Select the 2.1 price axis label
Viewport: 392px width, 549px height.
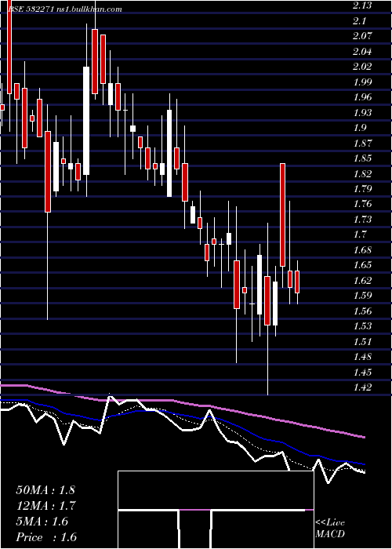[x=359, y=20]
